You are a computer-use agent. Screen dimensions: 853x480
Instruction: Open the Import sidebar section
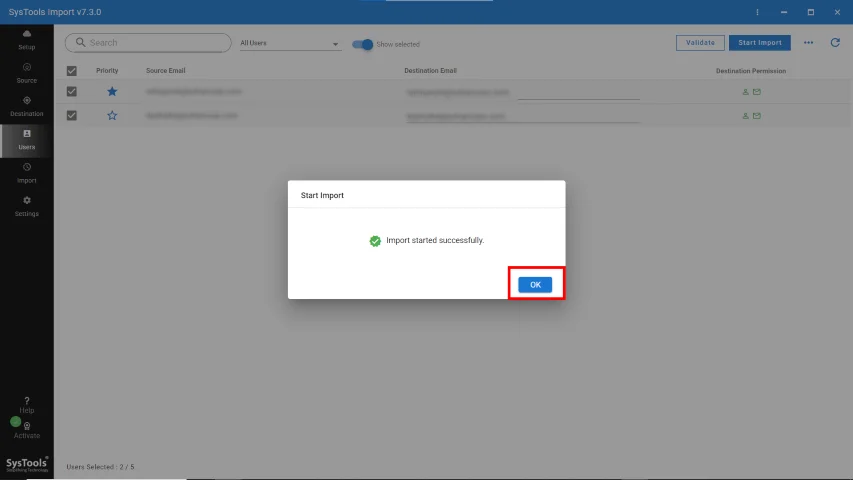27,173
